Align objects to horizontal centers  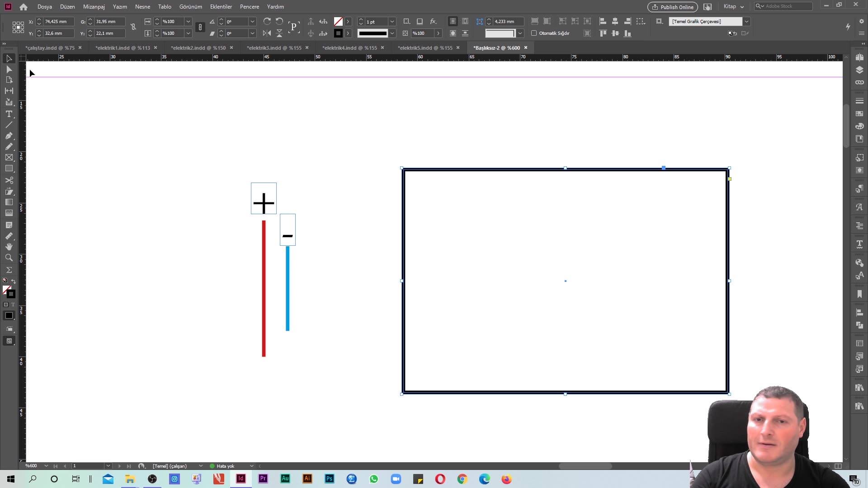pos(615,21)
